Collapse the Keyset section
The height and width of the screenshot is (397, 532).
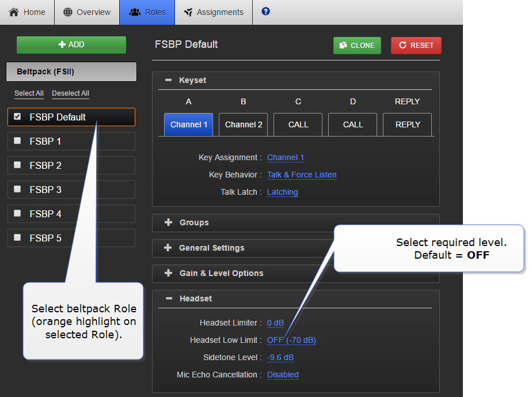pos(168,80)
